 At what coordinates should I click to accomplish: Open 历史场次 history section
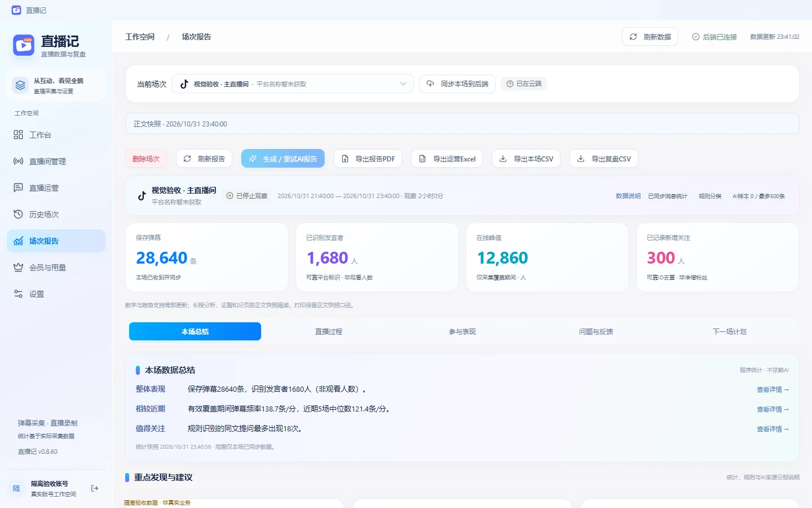[x=56, y=214]
